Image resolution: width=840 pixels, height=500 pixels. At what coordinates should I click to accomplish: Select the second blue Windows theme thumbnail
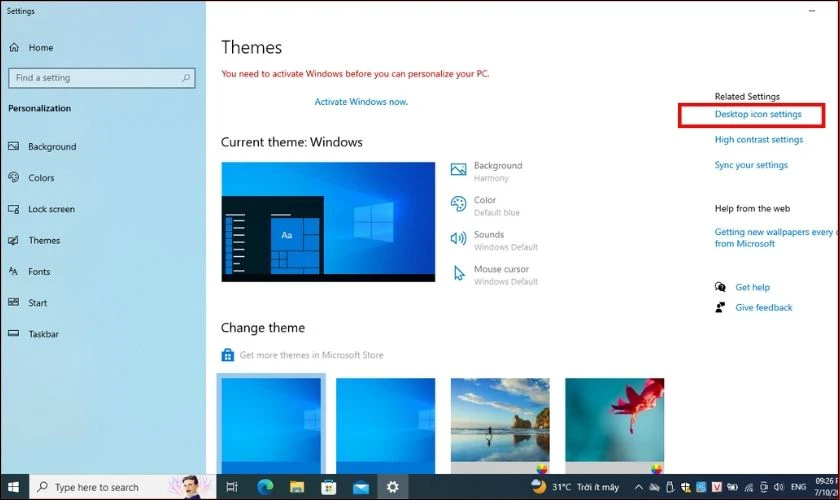pyautogui.click(x=386, y=426)
